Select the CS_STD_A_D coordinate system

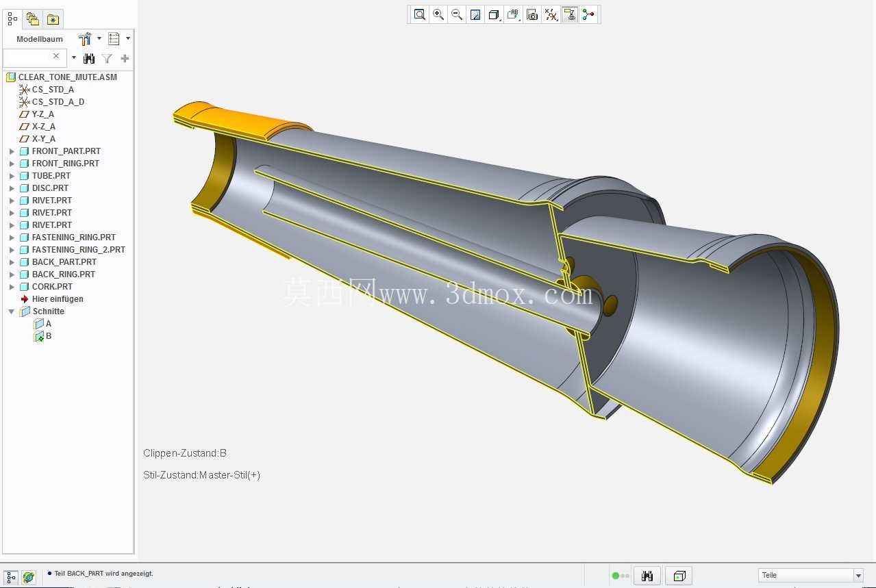[x=58, y=102]
